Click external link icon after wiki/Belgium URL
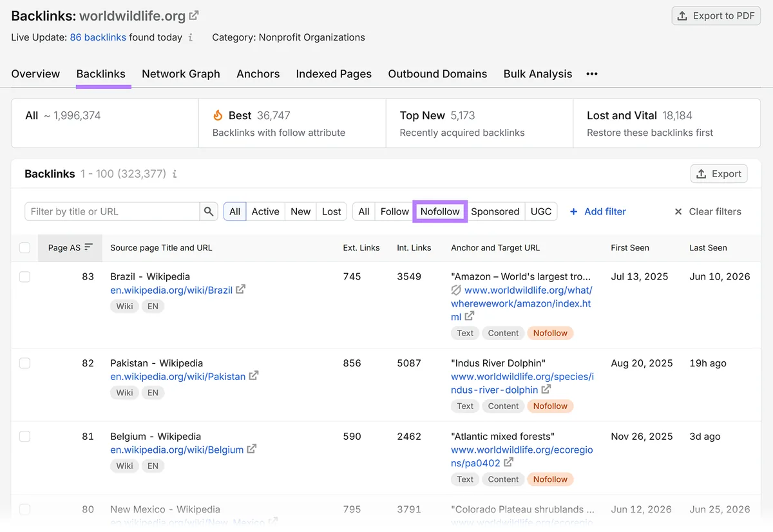The height and width of the screenshot is (532, 773). tap(252, 449)
